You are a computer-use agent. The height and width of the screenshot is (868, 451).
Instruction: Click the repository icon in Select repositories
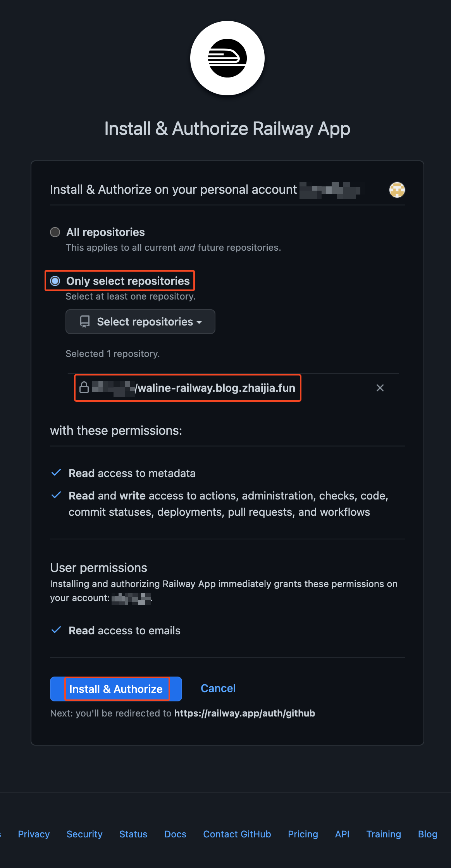[84, 322]
